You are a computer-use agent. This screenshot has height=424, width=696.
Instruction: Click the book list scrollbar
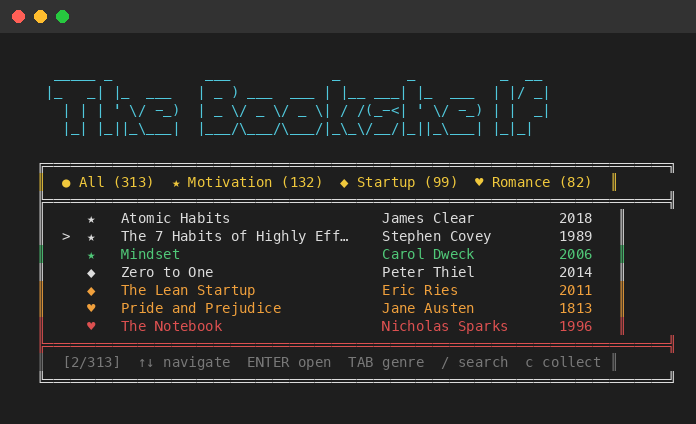(622, 272)
